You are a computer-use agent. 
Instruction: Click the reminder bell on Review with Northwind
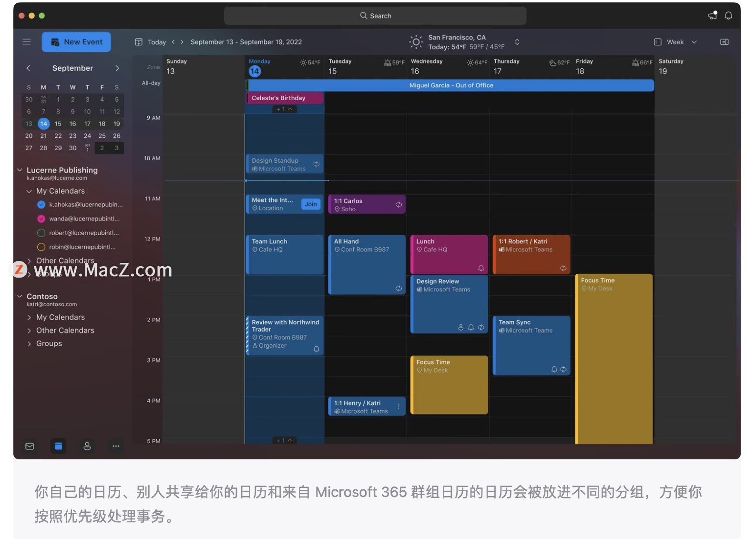(316, 349)
